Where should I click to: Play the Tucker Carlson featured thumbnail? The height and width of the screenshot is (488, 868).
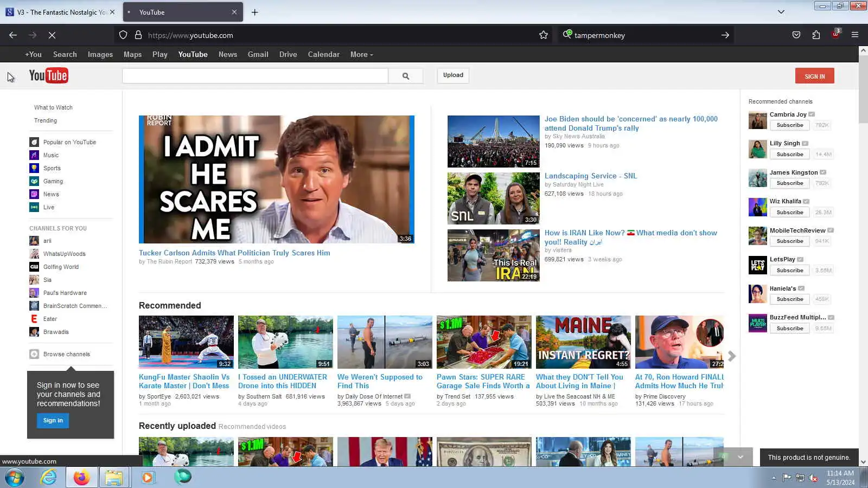[277, 179]
